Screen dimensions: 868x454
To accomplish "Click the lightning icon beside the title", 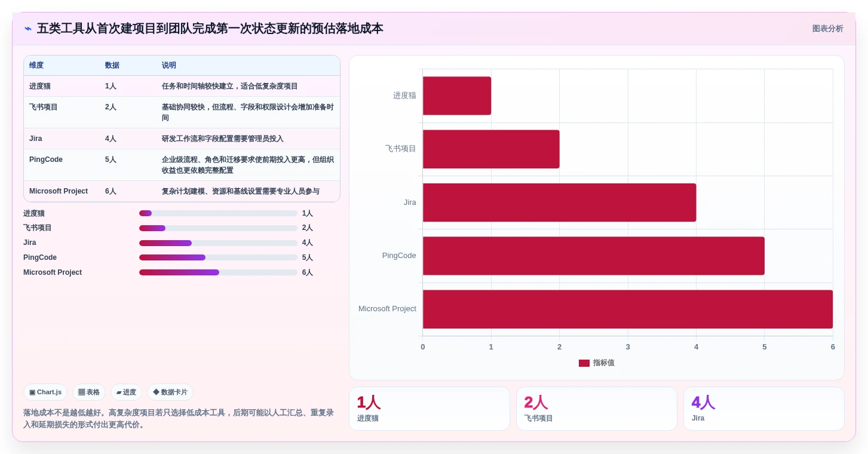I will click(28, 29).
